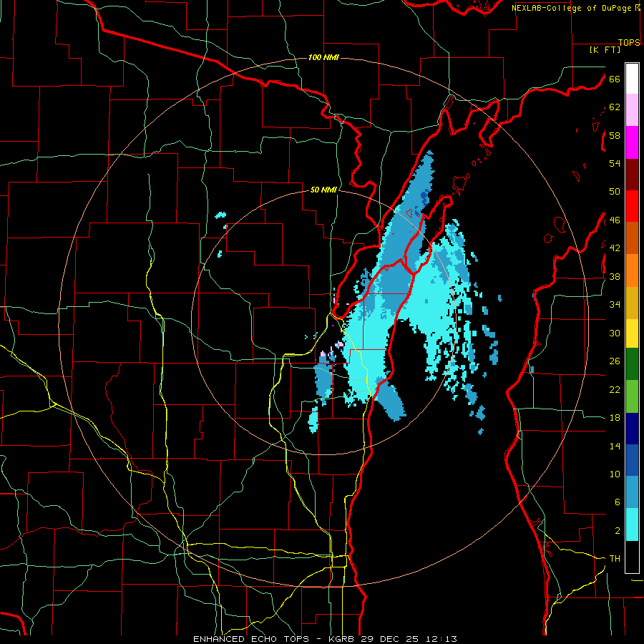
Task: Click the '100 NMI' range ring label
Action: [323, 57]
